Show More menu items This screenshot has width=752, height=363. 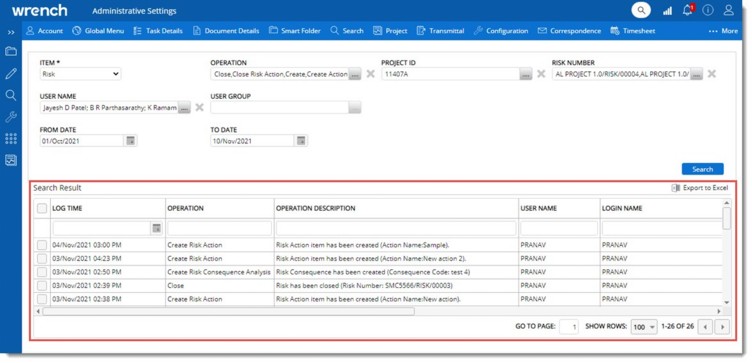(x=723, y=31)
